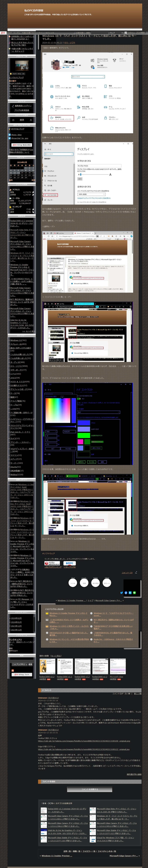Share the post via the Facebook icon

click(126, 593)
